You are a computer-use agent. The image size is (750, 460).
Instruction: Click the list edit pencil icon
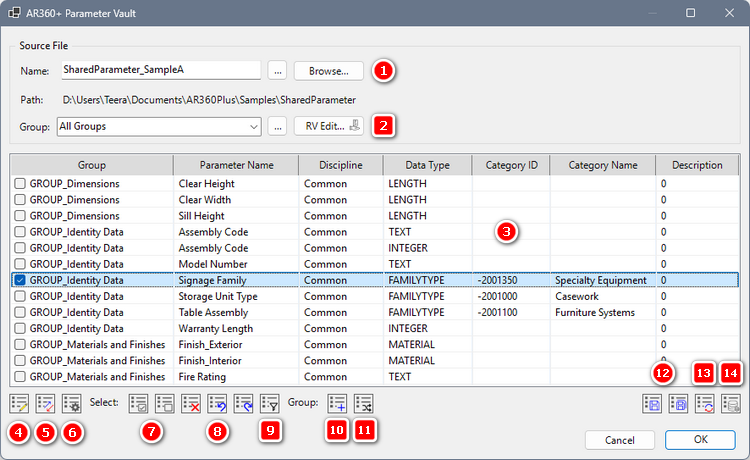tap(18, 403)
